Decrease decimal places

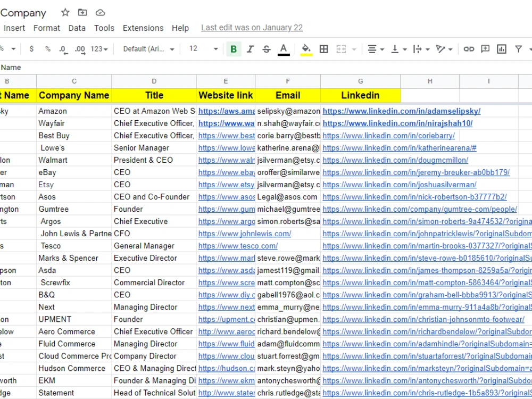pos(63,49)
